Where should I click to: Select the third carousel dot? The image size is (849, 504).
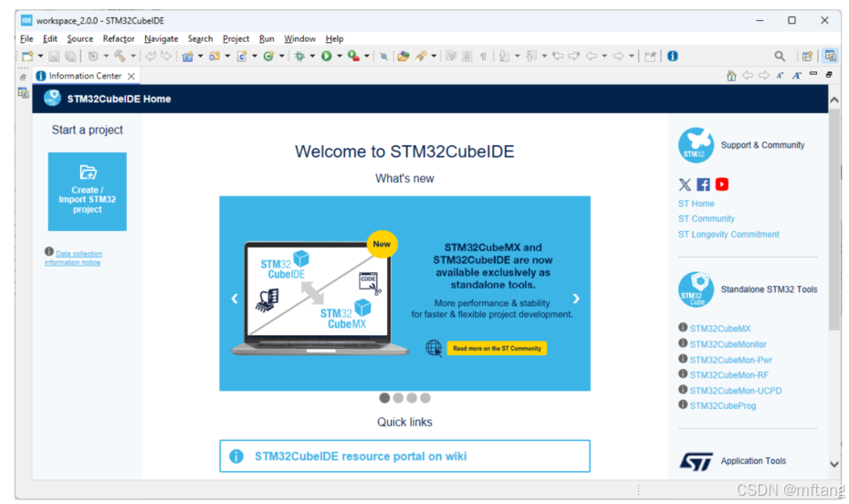pyautogui.click(x=412, y=398)
